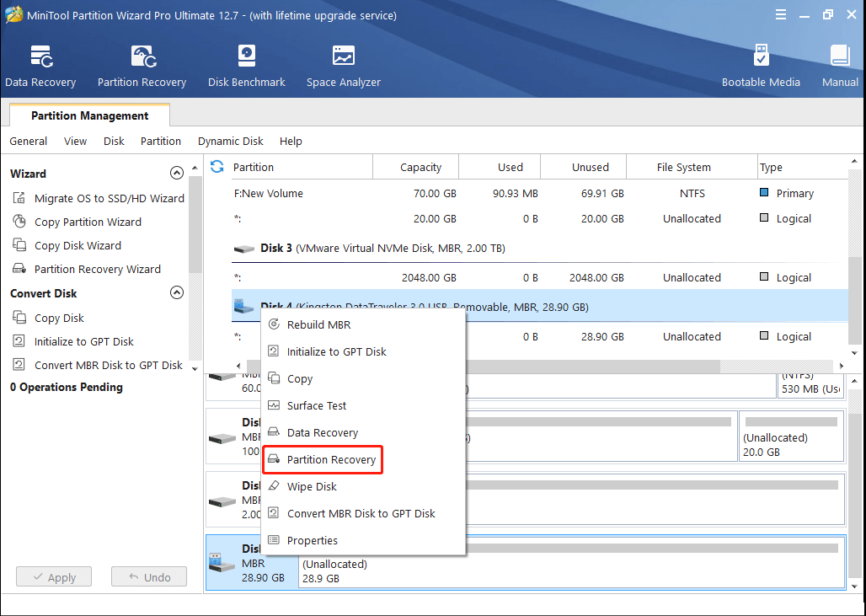Click the USB disk icon in the bottom disk map
The width and height of the screenshot is (866, 616).
click(x=222, y=563)
